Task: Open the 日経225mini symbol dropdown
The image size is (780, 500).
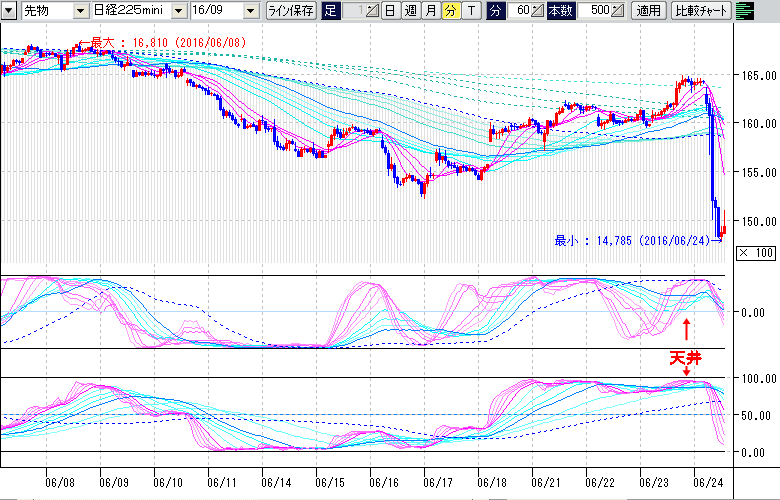Action: [180, 10]
